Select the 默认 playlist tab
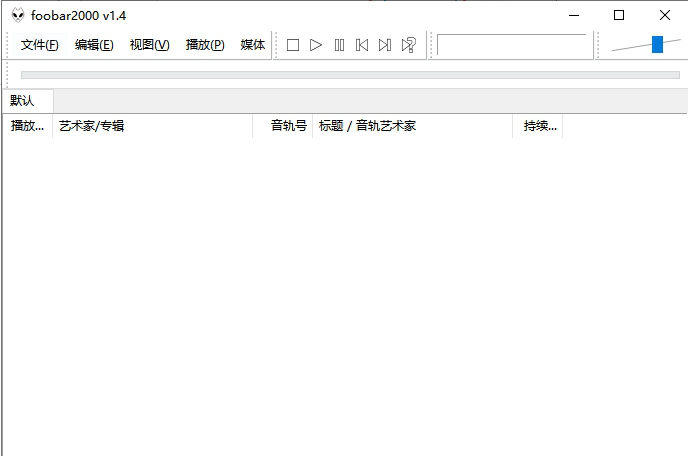 [x=27, y=101]
